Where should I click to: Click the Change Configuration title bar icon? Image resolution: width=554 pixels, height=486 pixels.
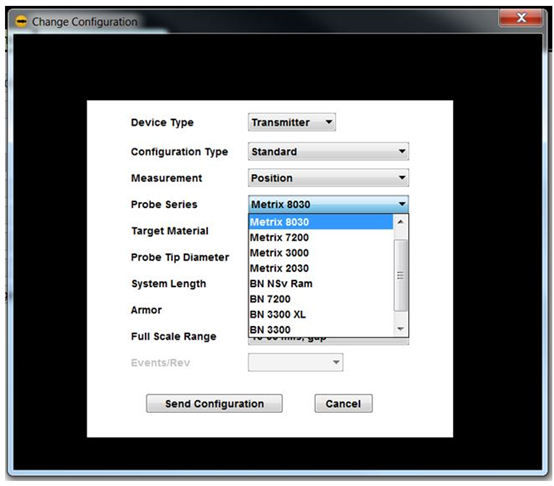[21, 22]
